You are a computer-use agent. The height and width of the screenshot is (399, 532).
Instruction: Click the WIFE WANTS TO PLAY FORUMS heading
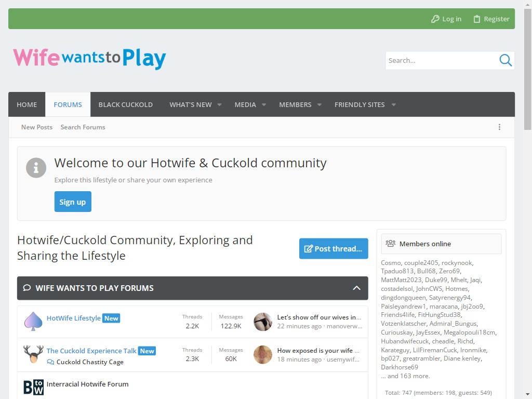point(95,288)
